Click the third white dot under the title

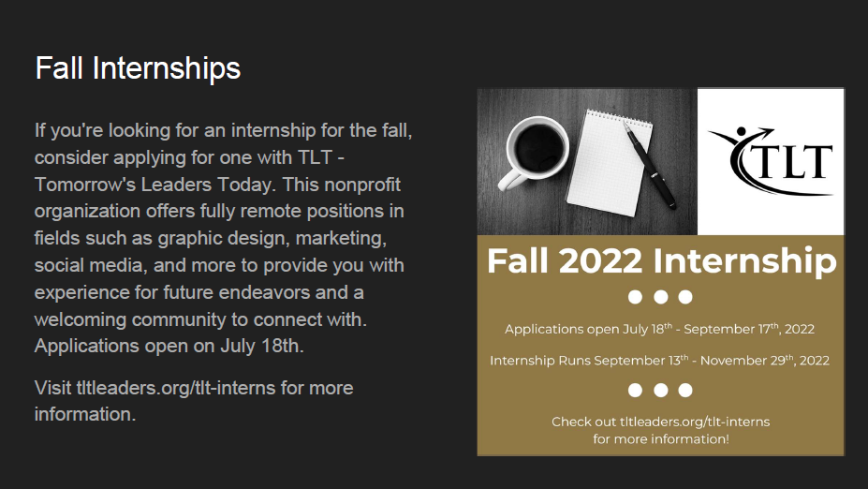pyautogui.click(x=685, y=297)
